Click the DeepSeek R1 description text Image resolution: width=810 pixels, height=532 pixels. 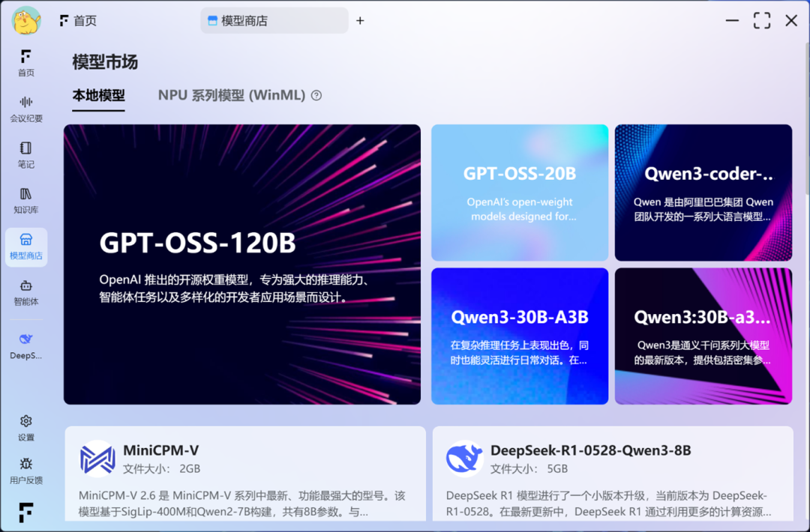point(608,504)
